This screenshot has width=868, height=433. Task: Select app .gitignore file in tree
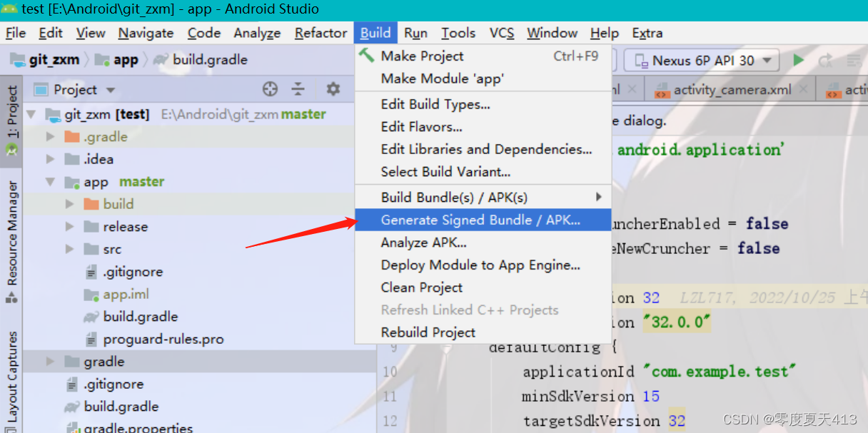(x=133, y=272)
